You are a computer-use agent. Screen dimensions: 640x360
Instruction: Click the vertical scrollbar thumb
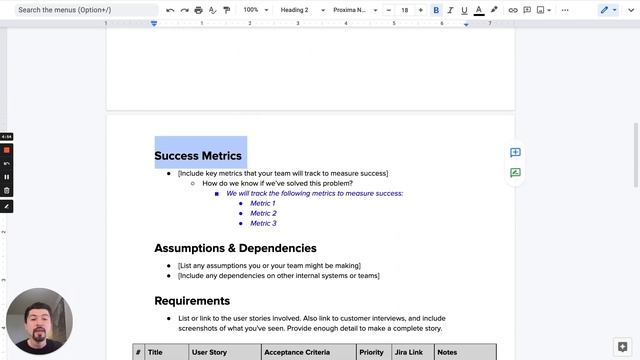click(636, 155)
